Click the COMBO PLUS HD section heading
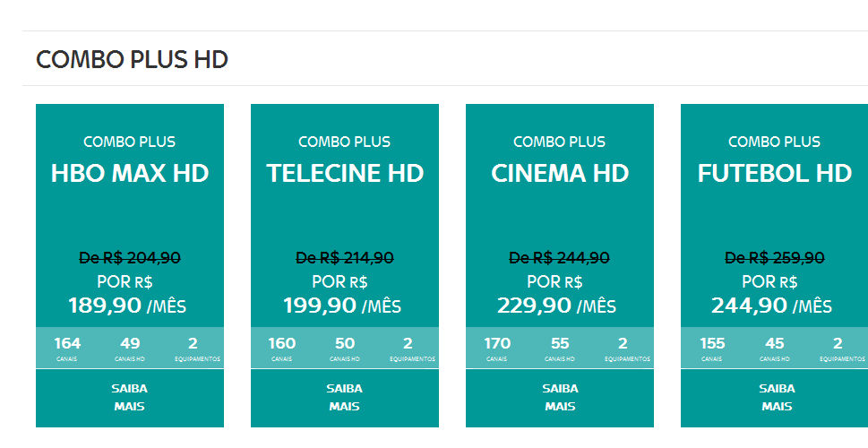The image size is (868, 448). click(132, 59)
